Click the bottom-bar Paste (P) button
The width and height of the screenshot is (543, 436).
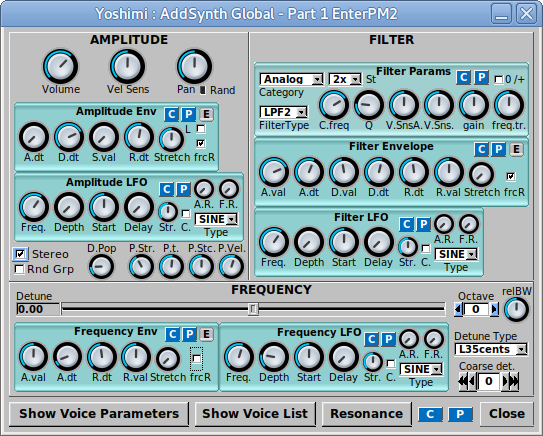pos(460,414)
